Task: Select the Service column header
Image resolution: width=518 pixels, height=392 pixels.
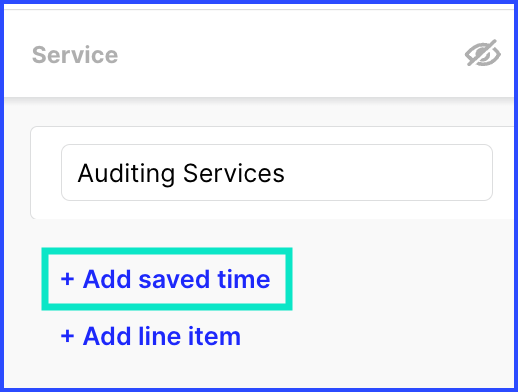Action: tap(75, 55)
